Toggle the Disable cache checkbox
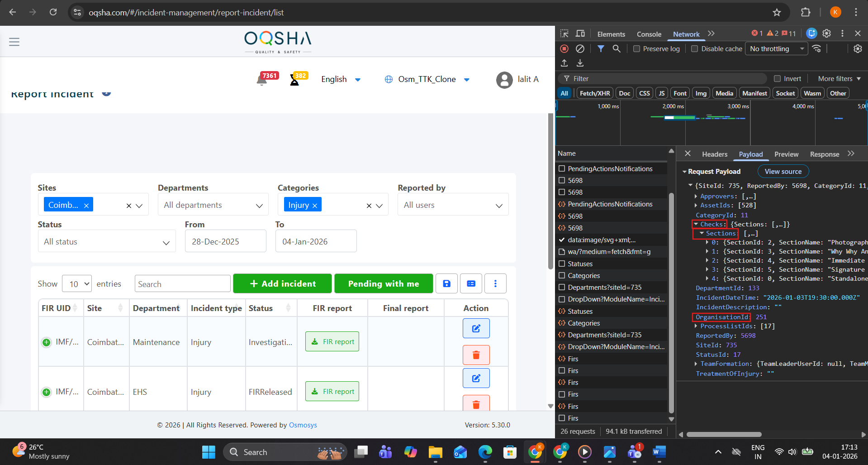Viewport: 868px width, 465px height. (695, 49)
